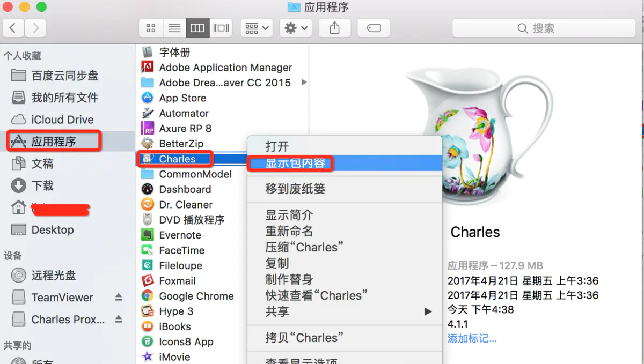Click the Finder forward navigation arrow

(35, 28)
